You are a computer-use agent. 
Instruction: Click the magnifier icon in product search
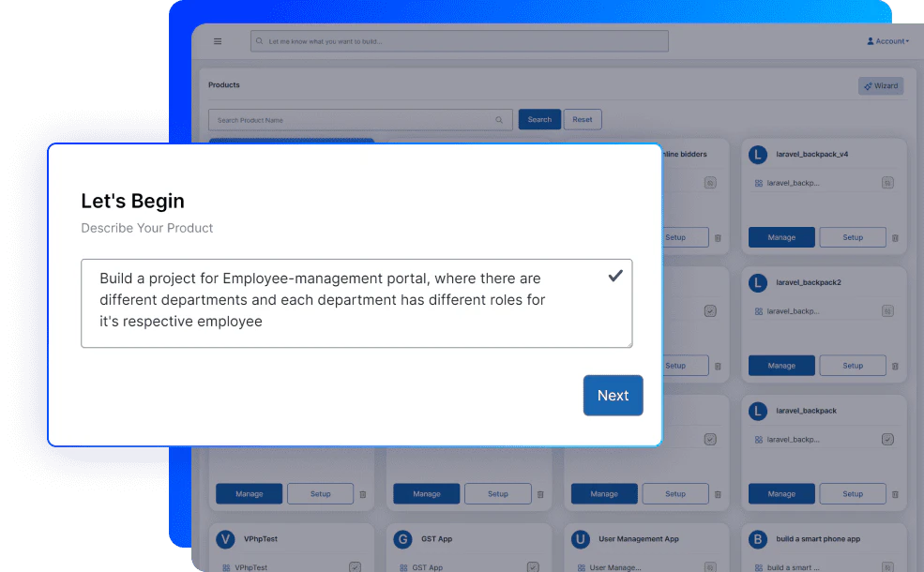pos(499,120)
